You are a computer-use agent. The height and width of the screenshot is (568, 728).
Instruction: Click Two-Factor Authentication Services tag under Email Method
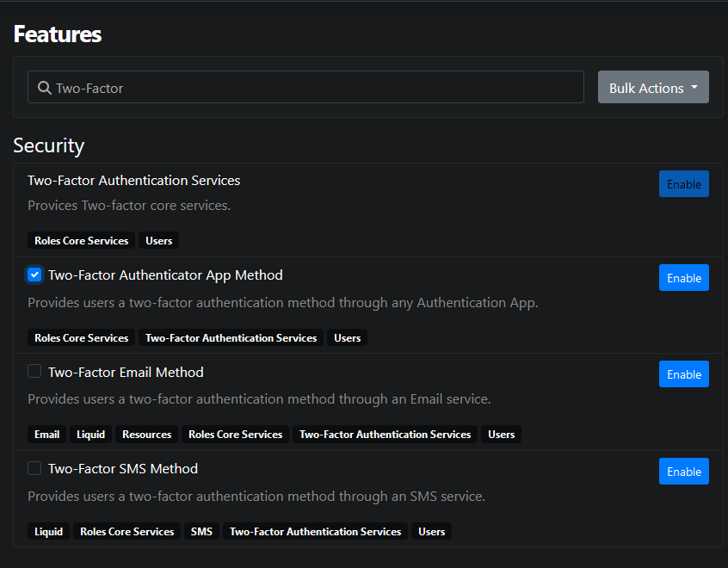click(x=385, y=435)
